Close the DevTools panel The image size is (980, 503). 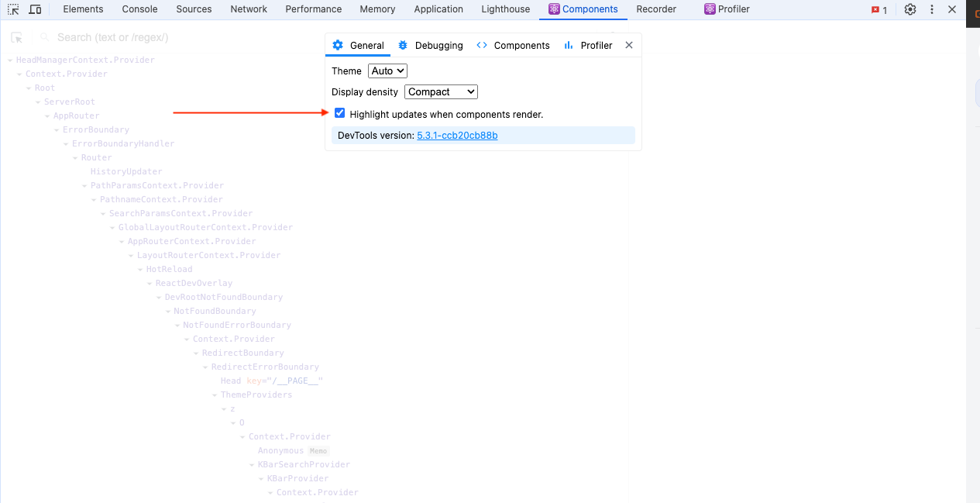[952, 9]
